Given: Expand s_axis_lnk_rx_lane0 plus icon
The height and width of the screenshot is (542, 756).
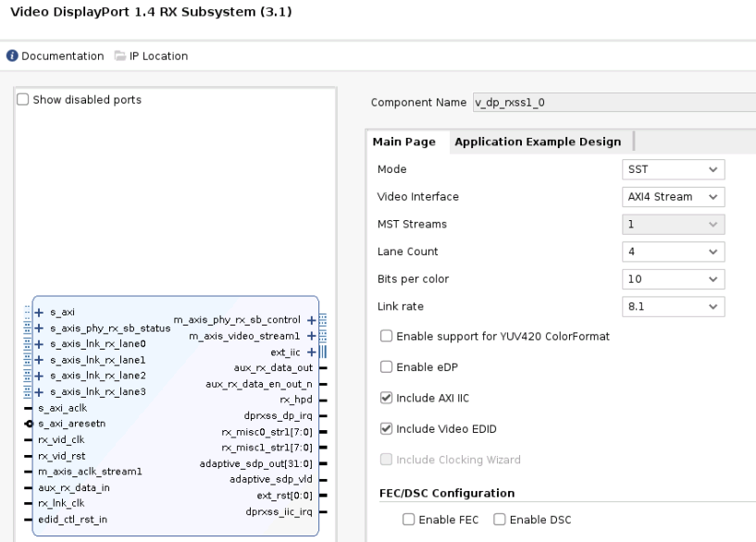Looking at the screenshot, I should (39, 344).
